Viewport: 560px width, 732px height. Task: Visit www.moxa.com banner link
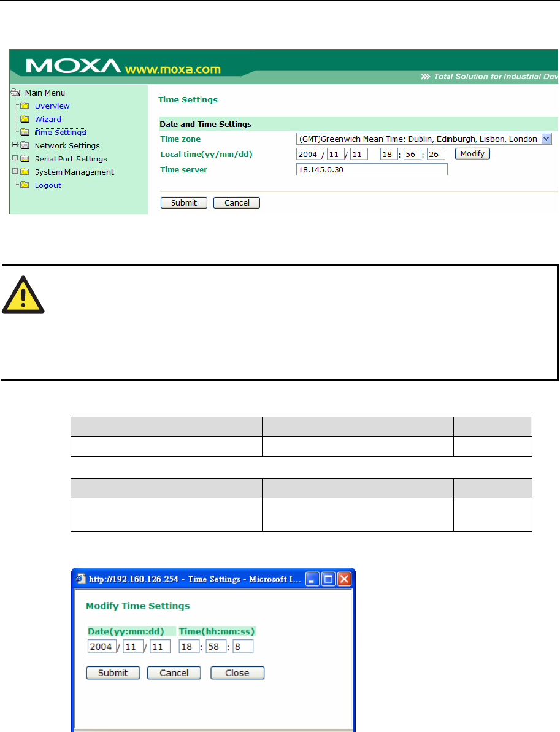tap(173, 69)
